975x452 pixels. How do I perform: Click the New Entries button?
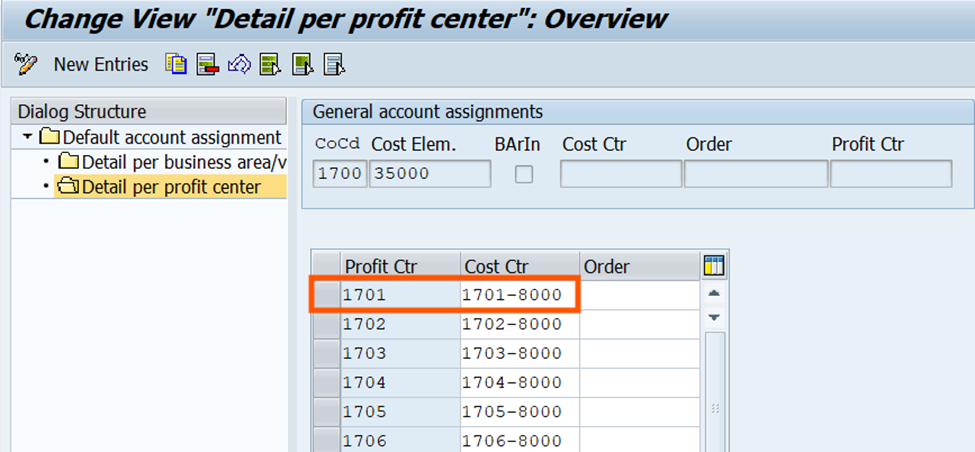(x=100, y=65)
